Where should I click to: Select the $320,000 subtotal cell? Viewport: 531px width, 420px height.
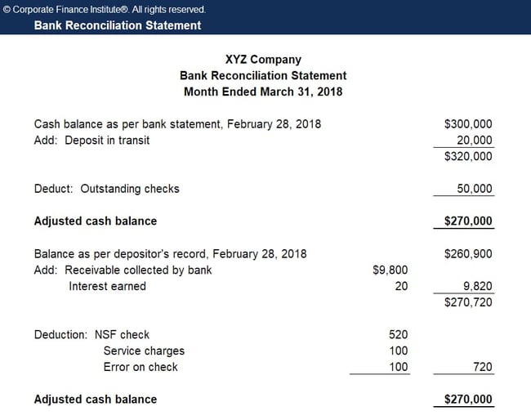click(468, 157)
